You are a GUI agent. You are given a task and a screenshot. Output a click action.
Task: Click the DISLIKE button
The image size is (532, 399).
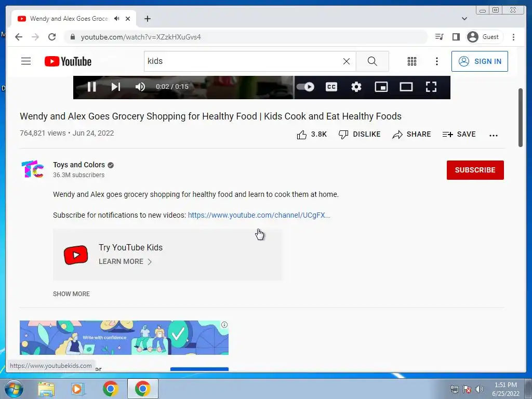click(x=360, y=135)
